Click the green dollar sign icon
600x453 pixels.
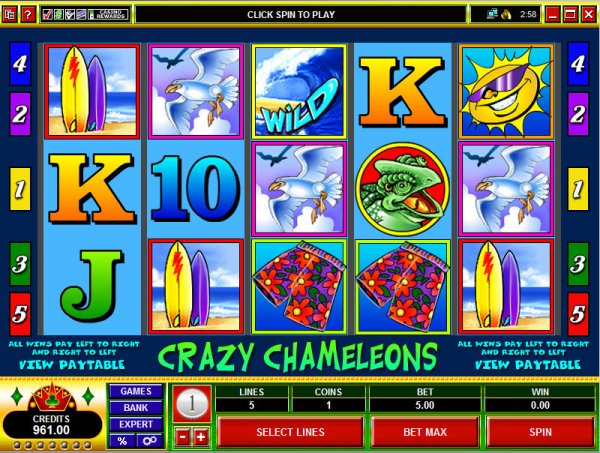pyautogui.click(x=58, y=15)
